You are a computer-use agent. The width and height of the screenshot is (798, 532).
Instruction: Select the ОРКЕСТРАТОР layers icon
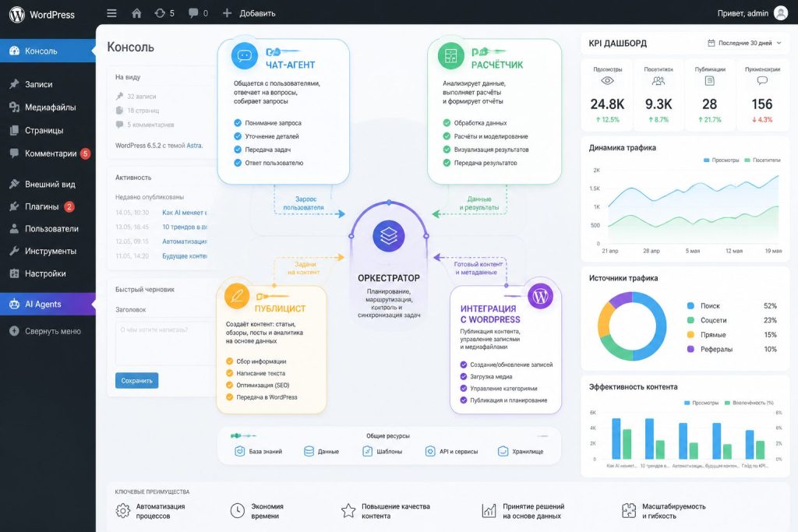point(388,236)
